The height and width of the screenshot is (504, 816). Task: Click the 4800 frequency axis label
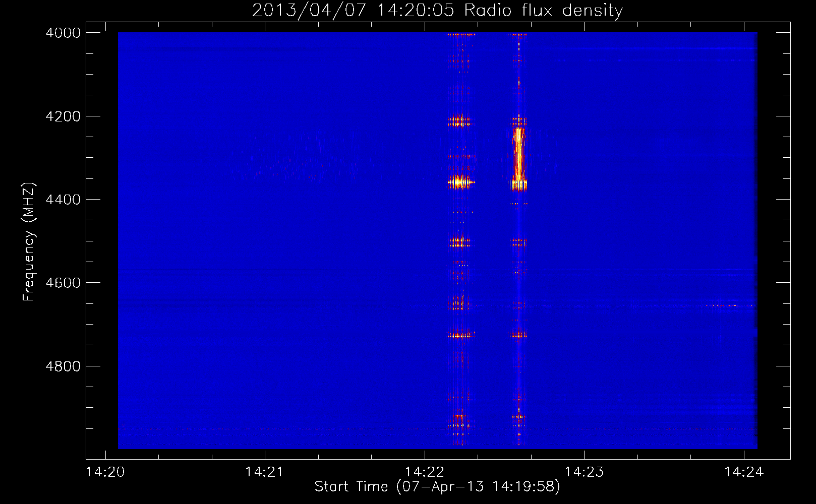63,366
